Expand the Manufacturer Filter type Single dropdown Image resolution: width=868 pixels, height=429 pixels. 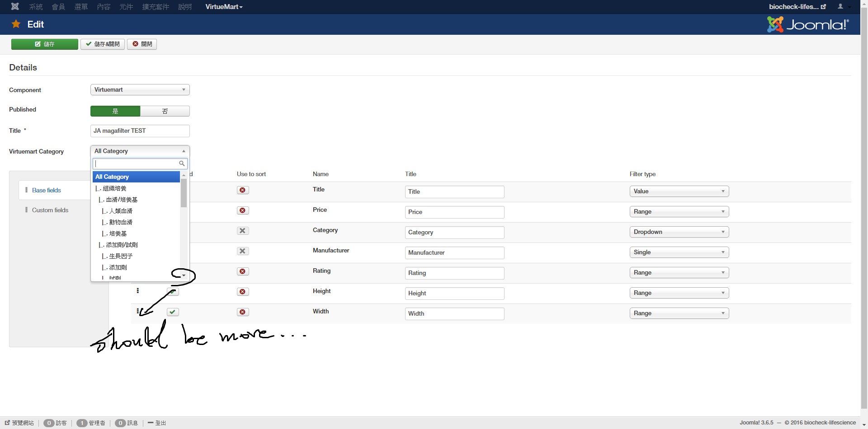click(x=679, y=252)
